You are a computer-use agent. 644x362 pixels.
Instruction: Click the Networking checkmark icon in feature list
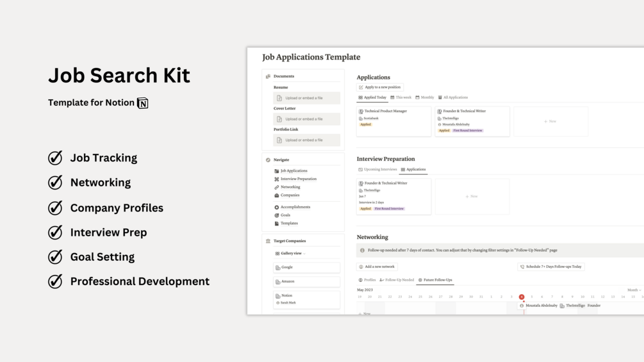(x=55, y=182)
